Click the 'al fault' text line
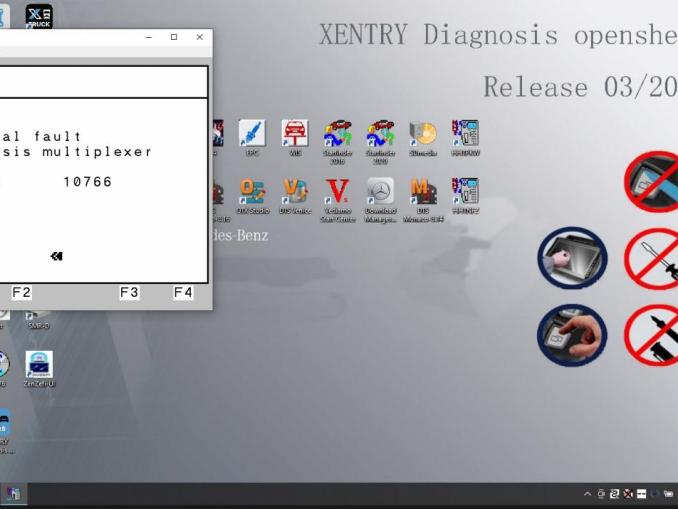 pyautogui.click(x=41, y=137)
